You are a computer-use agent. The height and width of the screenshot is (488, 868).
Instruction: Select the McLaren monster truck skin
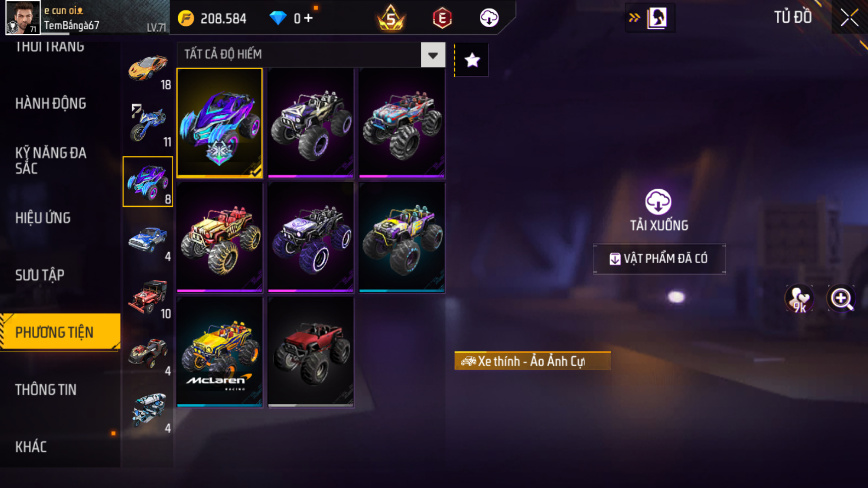[x=220, y=352]
